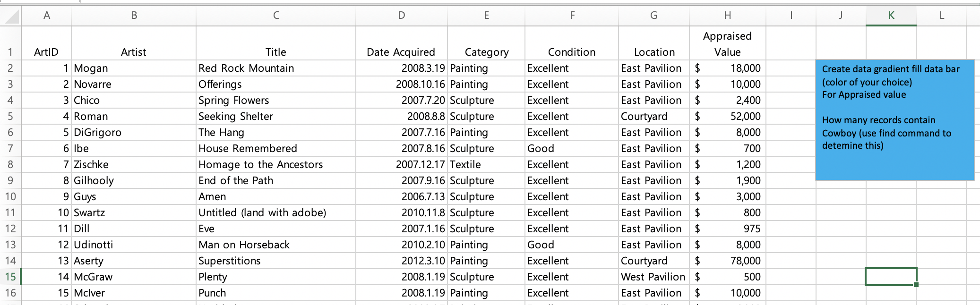Click the cell titled Untitled (land with adobe)

click(262, 212)
